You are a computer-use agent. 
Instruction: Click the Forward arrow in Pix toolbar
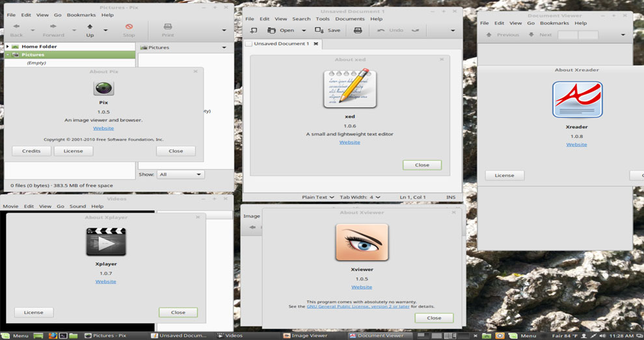(53, 27)
